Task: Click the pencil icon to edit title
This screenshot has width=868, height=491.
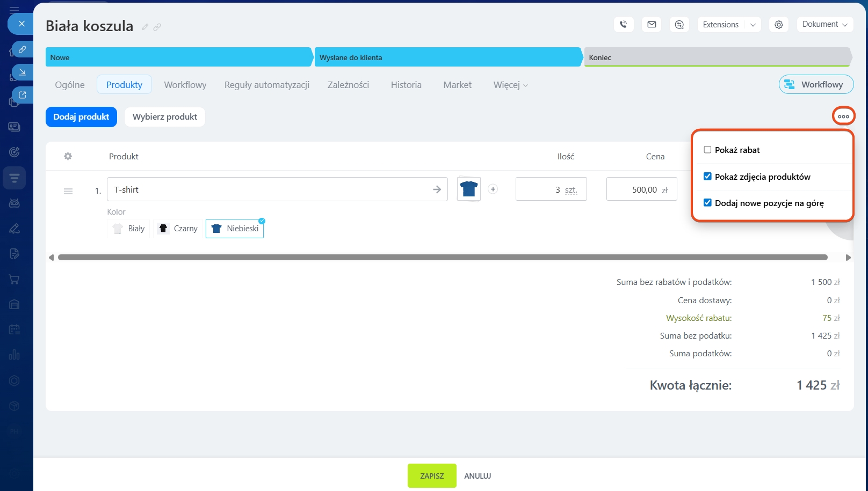Action: click(x=145, y=27)
